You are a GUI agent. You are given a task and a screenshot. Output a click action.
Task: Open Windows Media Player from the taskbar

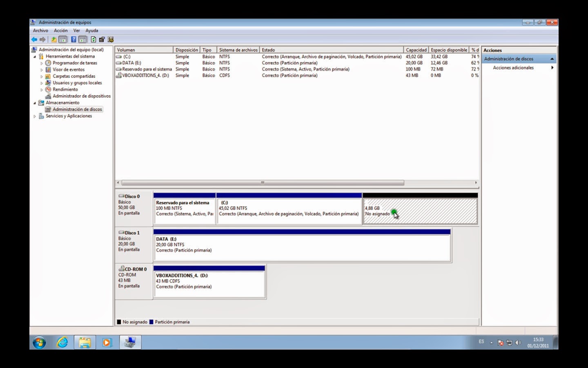click(107, 343)
